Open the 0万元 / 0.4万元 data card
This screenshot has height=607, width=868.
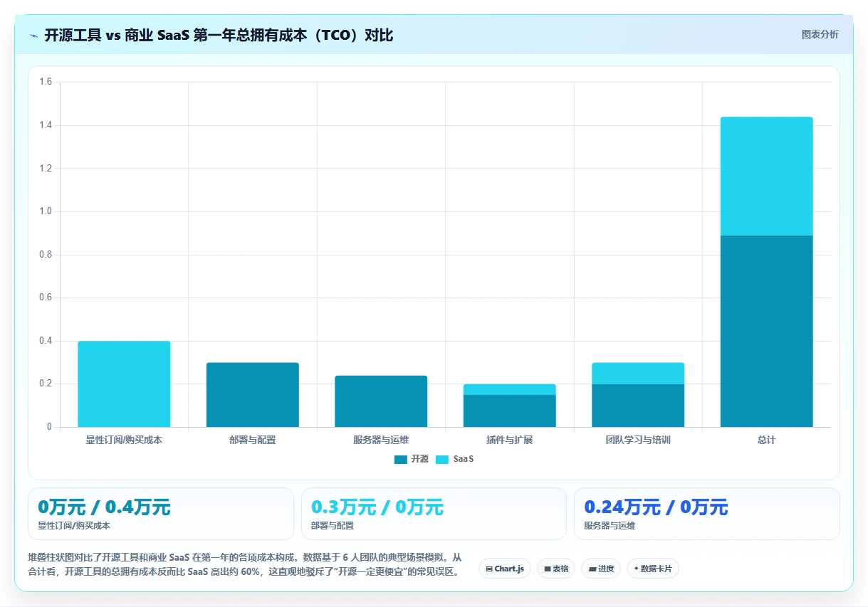[160, 514]
